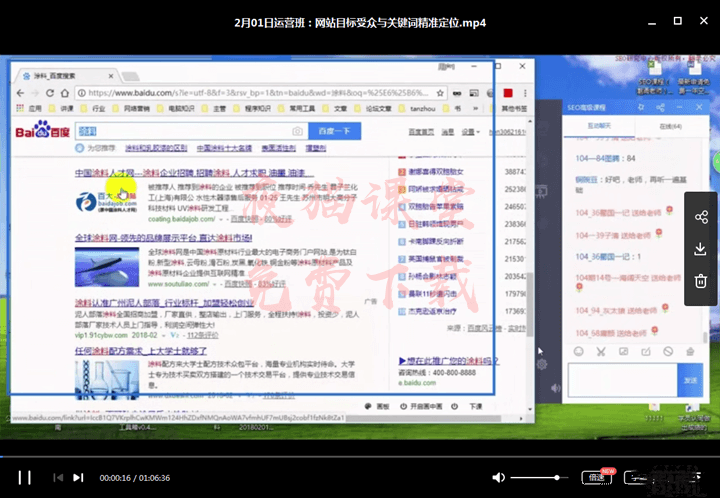The image size is (720, 498).
Task: Maximize the video player window
Action: 678,21
